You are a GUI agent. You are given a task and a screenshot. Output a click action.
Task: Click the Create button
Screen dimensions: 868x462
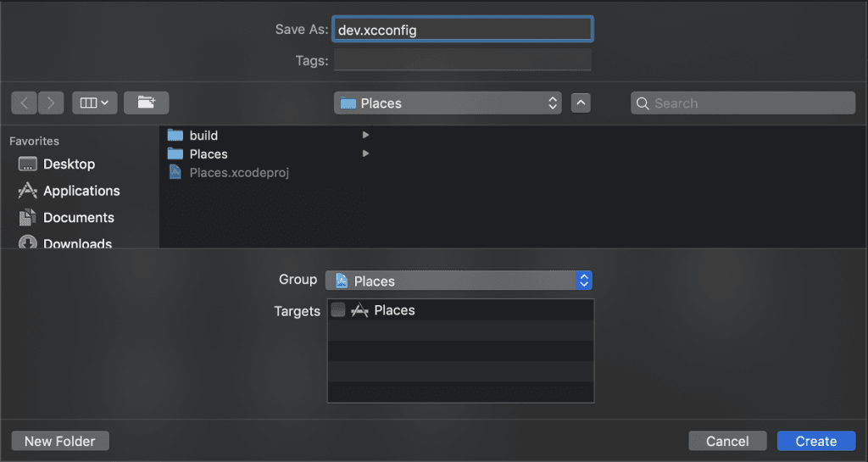tap(816, 441)
